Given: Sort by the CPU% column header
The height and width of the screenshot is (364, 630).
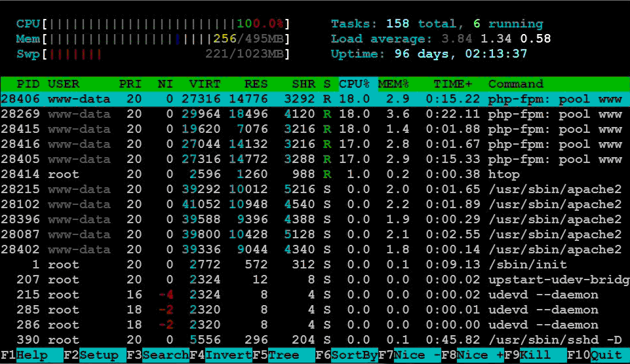Looking at the screenshot, I should [355, 84].
